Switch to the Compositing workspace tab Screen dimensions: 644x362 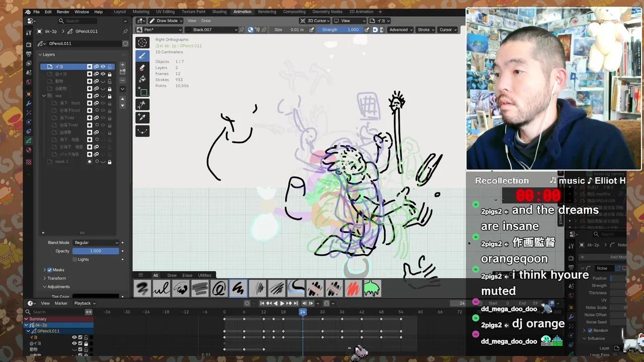point(294,12)
